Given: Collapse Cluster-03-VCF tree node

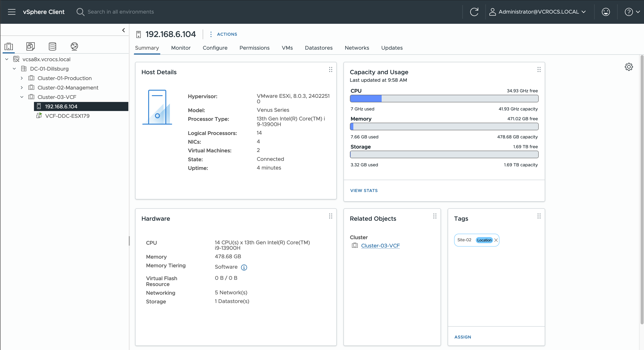Looking at the screenshot, I should tap(22, 97).
